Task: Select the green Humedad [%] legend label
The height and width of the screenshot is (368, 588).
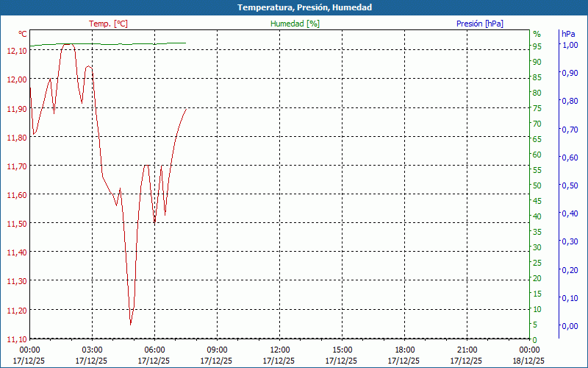Action: pos(295,24)
